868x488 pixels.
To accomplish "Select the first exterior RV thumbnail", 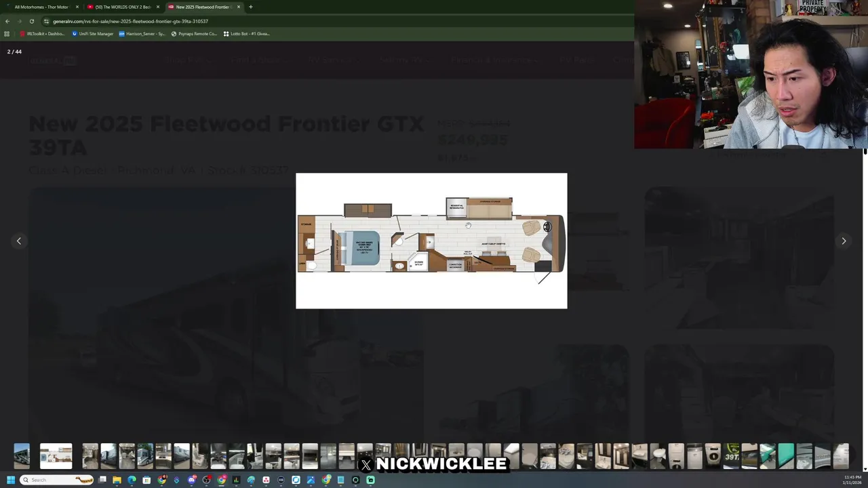I will (x=22, y=456).
